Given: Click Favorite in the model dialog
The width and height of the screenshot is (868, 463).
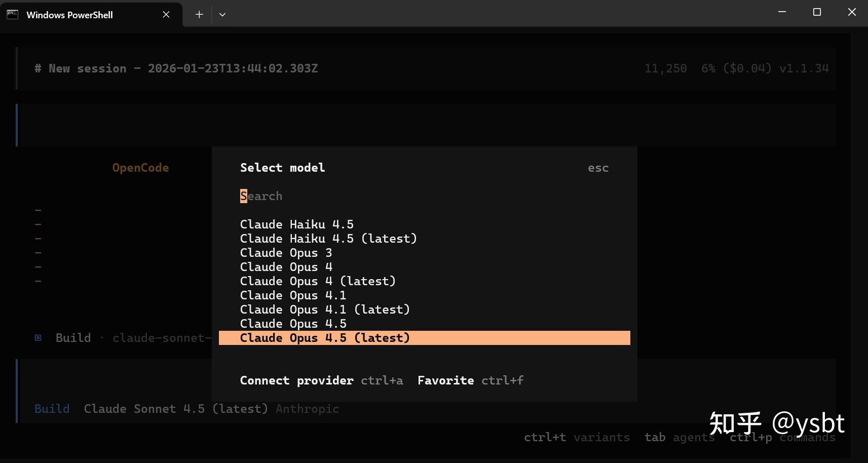Looking at the screenshot, I should coord(445,380).
